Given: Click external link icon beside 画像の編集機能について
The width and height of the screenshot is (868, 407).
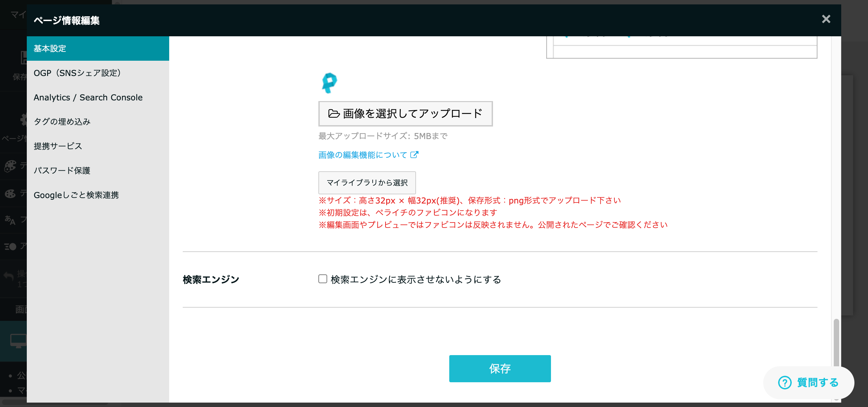Looking at the screenshot, I should (x=414, y=155).
